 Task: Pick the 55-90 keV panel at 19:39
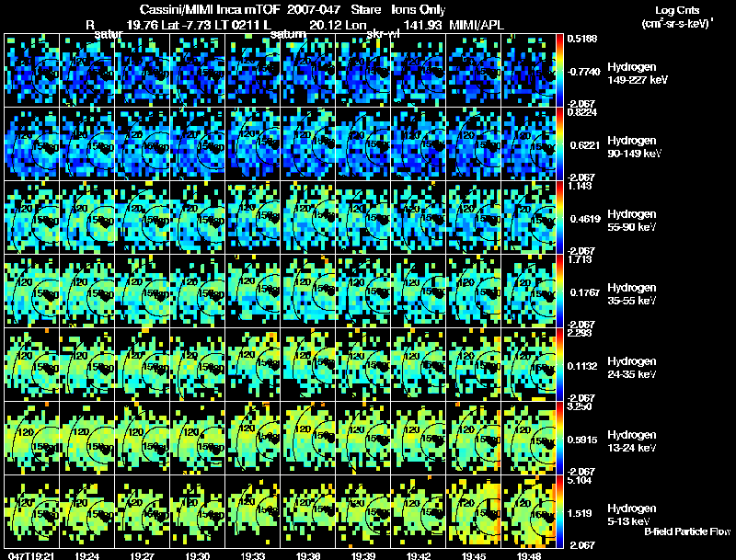tap(363, 218)
